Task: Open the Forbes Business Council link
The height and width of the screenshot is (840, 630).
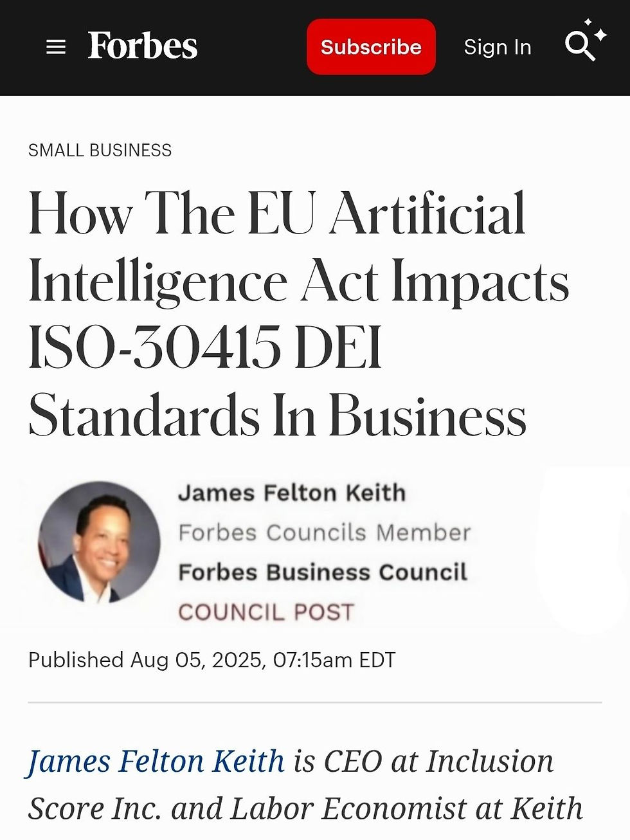Action: [322, 572]
